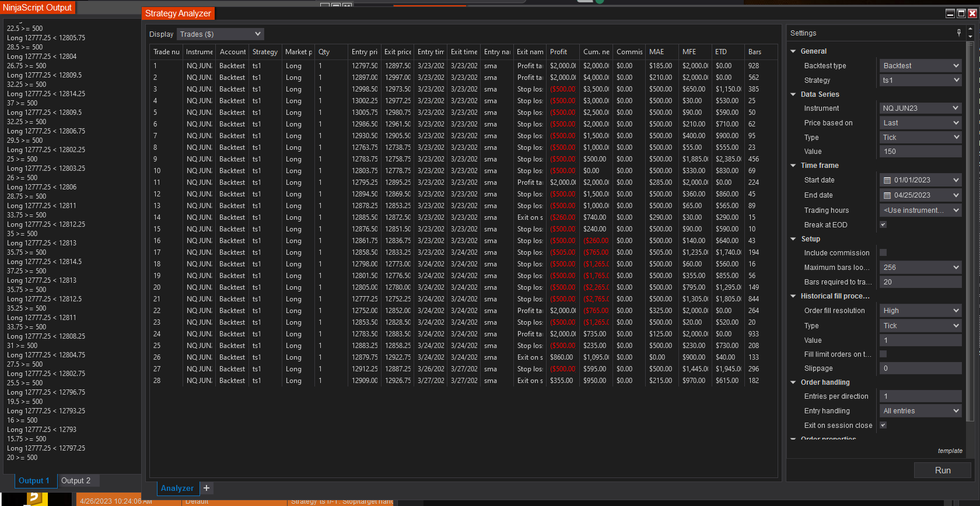Screen dimensions: 980x506
Task: Sort trades by Profit column header
Action: (563, 52)
